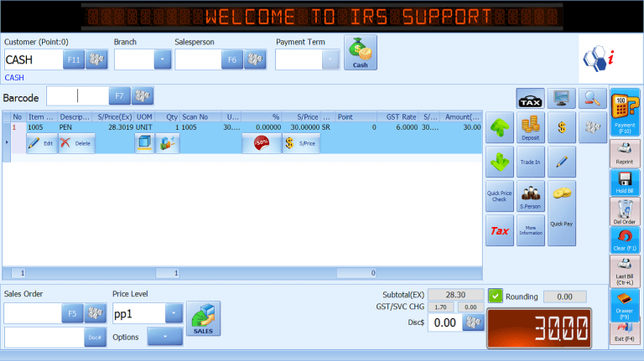Open the Trade In button
The height and width of the screenshot is (361, 644).
(531, 162)
